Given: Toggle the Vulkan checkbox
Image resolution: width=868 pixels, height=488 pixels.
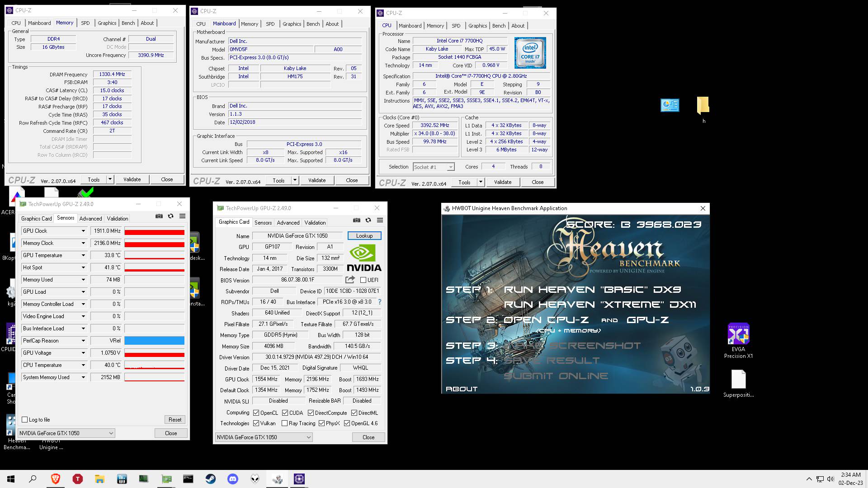Looking at the screenshot, I should coord(256,423).
